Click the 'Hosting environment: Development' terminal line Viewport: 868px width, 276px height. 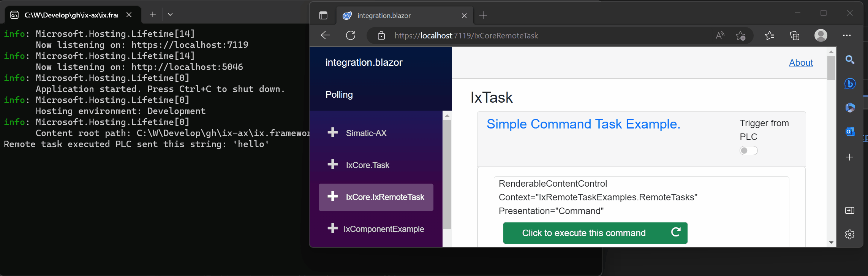(x=120, y=111)
